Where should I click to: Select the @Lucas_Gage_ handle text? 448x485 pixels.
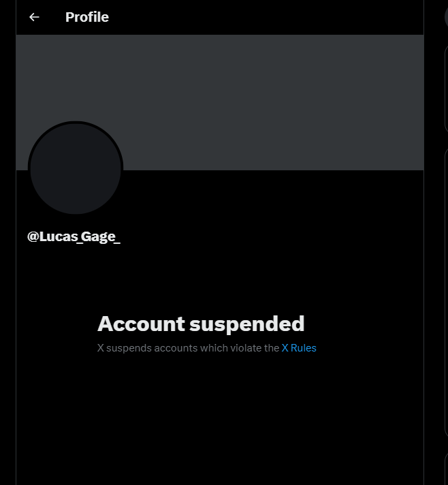tap(74, 236)
